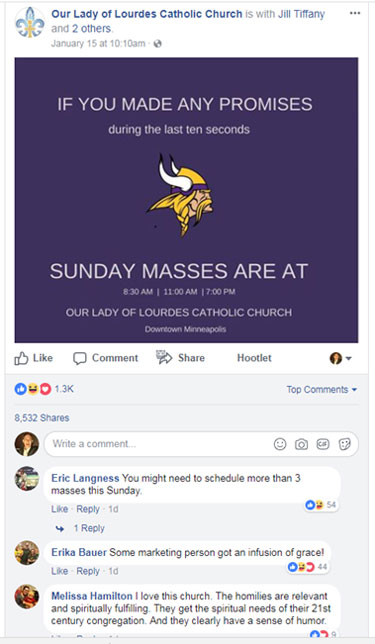Open the three-dots post options menu

(355, 13)
